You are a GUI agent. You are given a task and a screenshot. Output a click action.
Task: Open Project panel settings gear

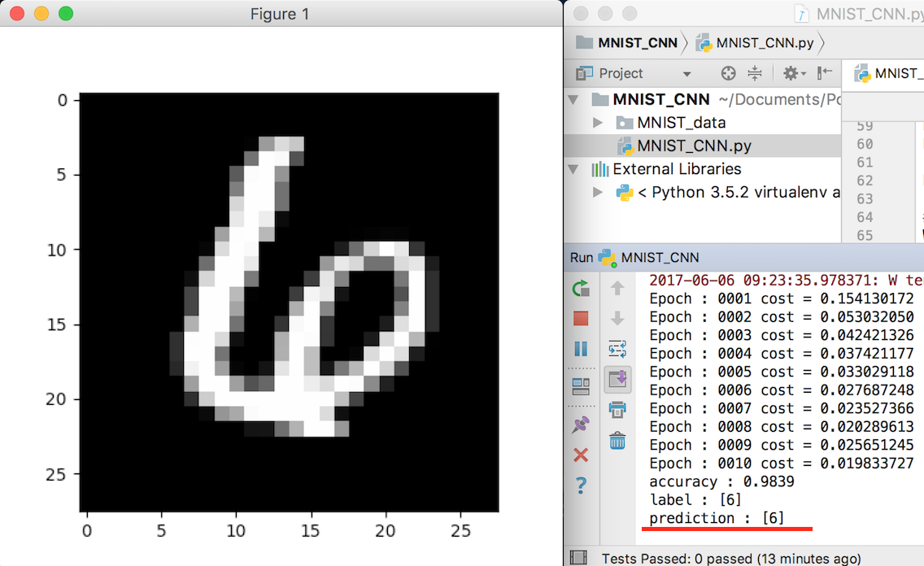(x=793, y=73)
